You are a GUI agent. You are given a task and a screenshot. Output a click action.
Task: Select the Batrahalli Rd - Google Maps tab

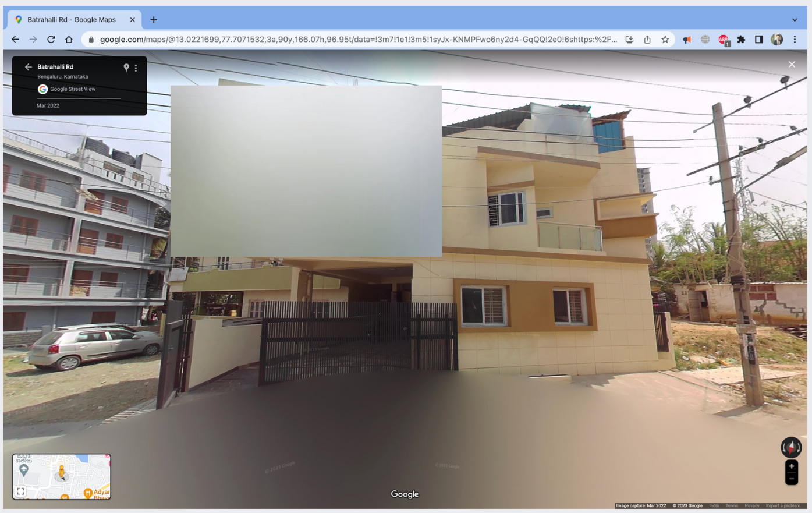tap(70, 19)
